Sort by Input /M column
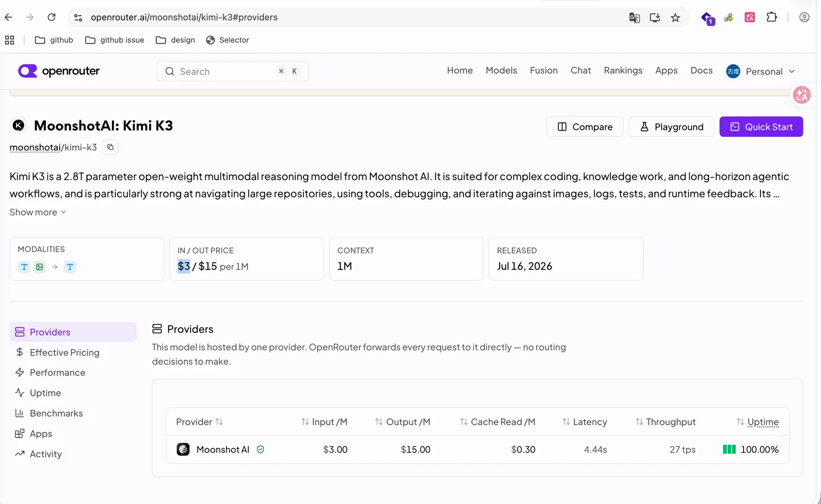Screen dimensions: 821x504 (x=324, y=422)
